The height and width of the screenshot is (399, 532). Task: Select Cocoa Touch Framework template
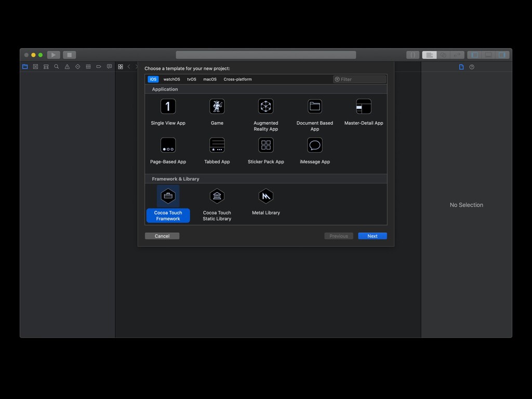pos(168,205)
